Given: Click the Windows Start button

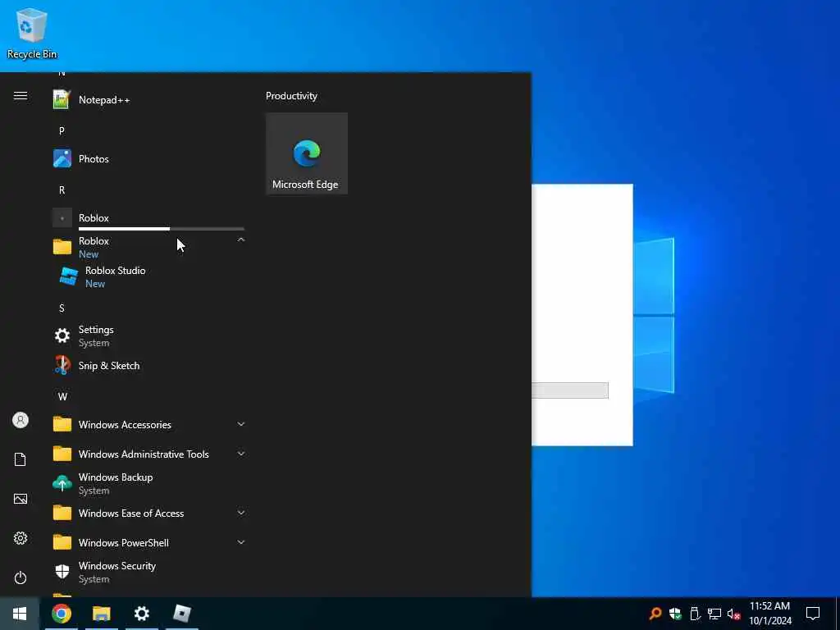Looking at the screenshot, I should [x=20, y=614].
